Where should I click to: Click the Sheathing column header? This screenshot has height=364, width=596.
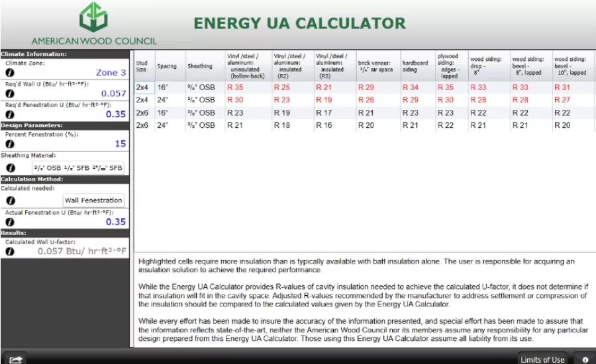tap(205, 66)
